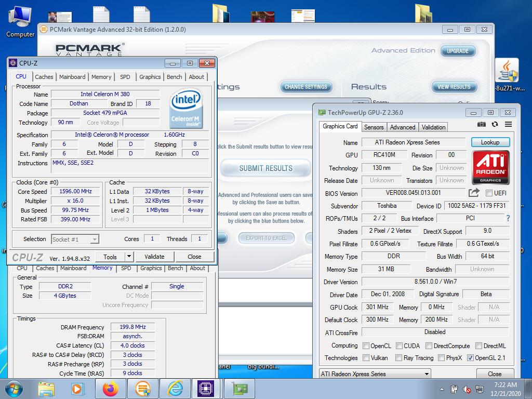Screen dimensions: 532x399
Task: Click the Driver Version field in GPU-Z
Action: click(x=435, y=281)
